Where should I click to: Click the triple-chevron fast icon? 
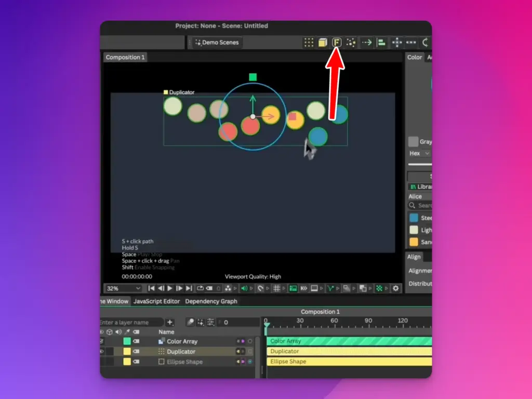pos(303,288)
